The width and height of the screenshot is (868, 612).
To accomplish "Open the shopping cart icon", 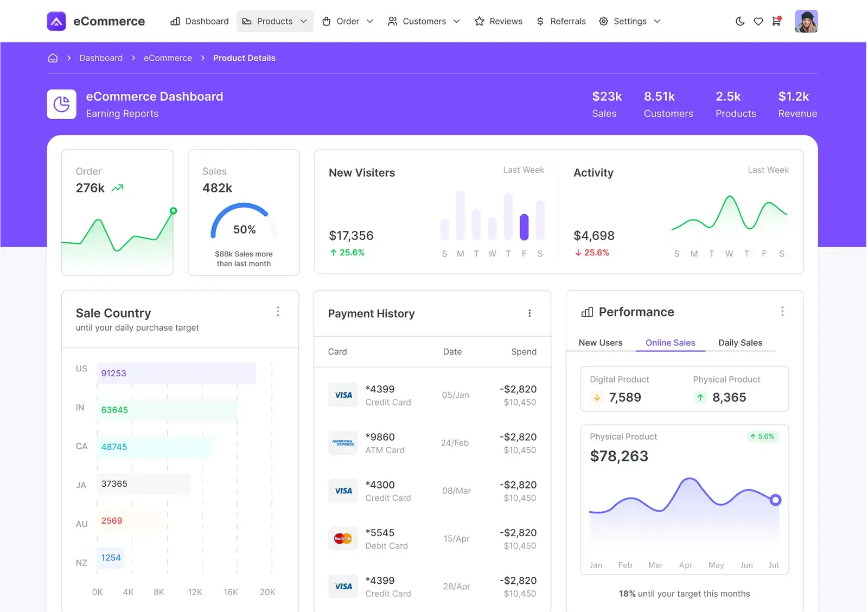I will [776, 22].
